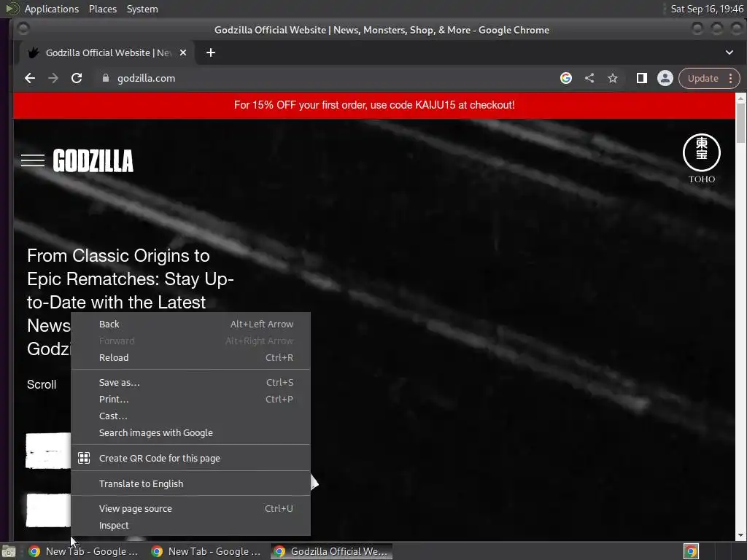Click the Google icon in address bar
The width and height of the screenshot is (747, 560).
566,78
